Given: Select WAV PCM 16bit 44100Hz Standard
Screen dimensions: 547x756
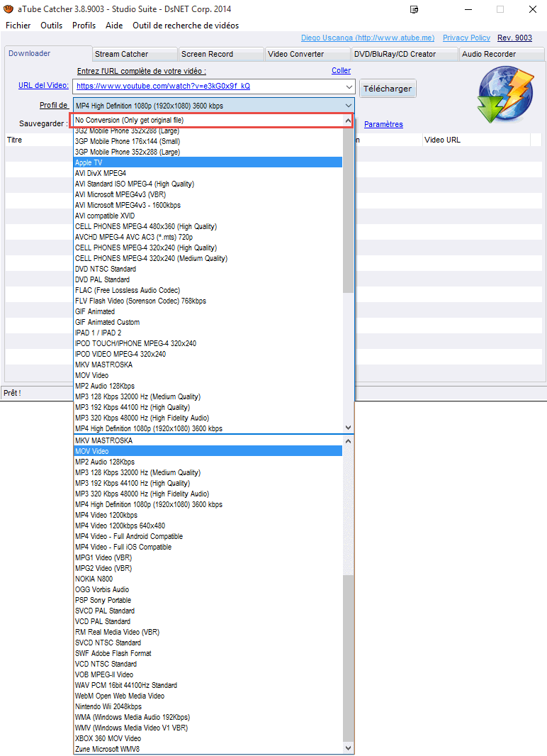Looking at the screenshot, I should (x=208, y=685).
